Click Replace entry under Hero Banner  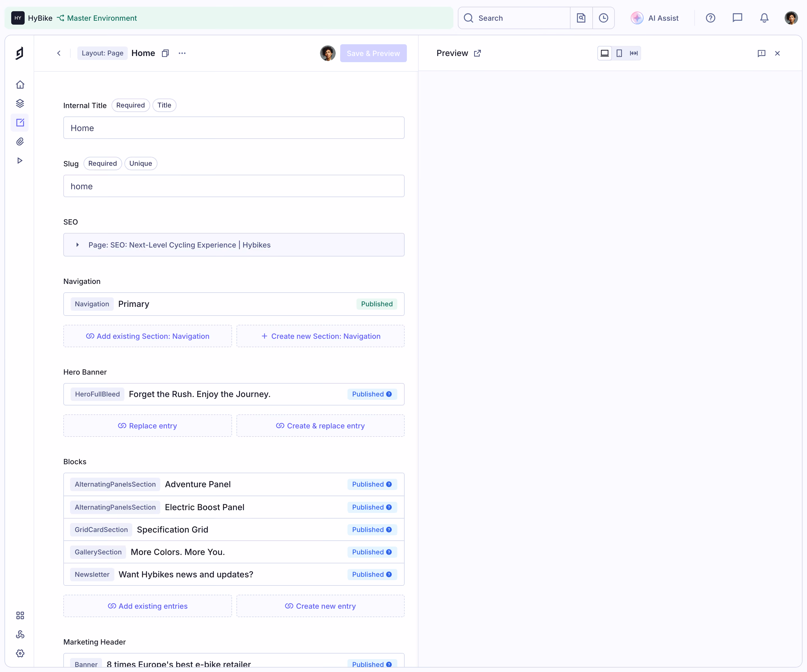coord(148,426)
